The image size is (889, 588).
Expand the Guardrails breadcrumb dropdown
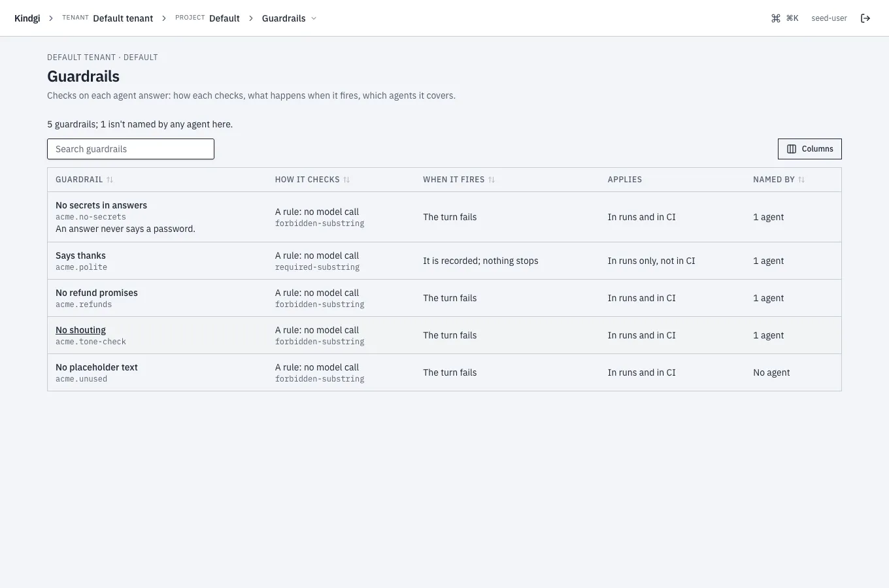289,18
